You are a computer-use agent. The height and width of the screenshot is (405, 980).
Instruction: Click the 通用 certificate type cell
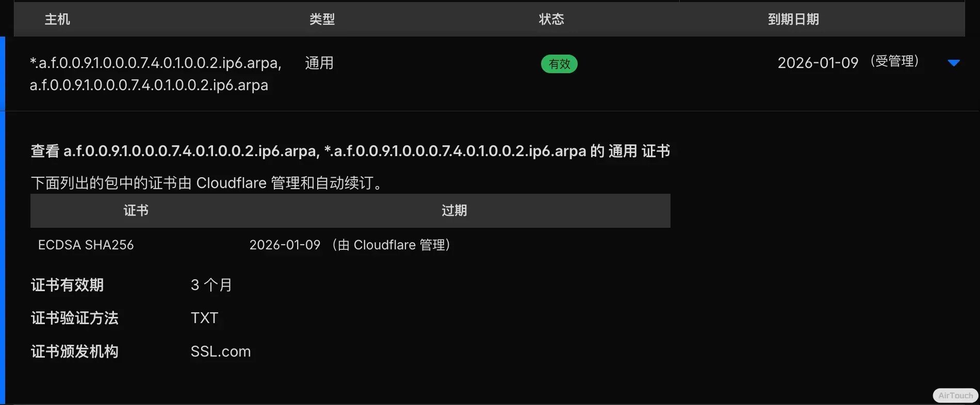point(319,63)
